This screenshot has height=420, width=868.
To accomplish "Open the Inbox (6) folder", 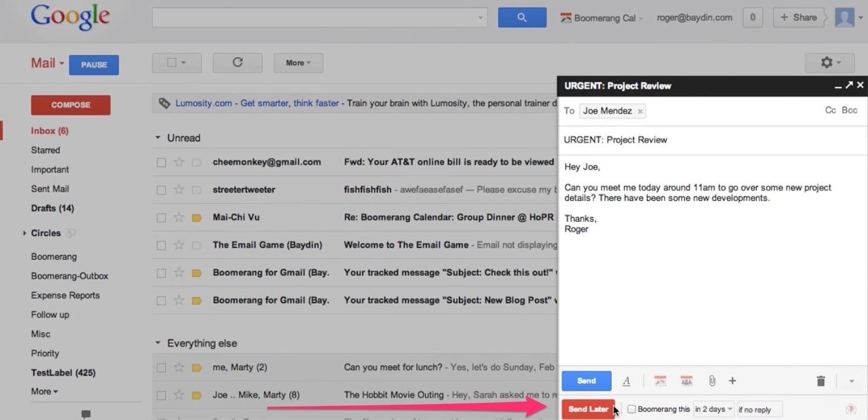I will point(50,131).
